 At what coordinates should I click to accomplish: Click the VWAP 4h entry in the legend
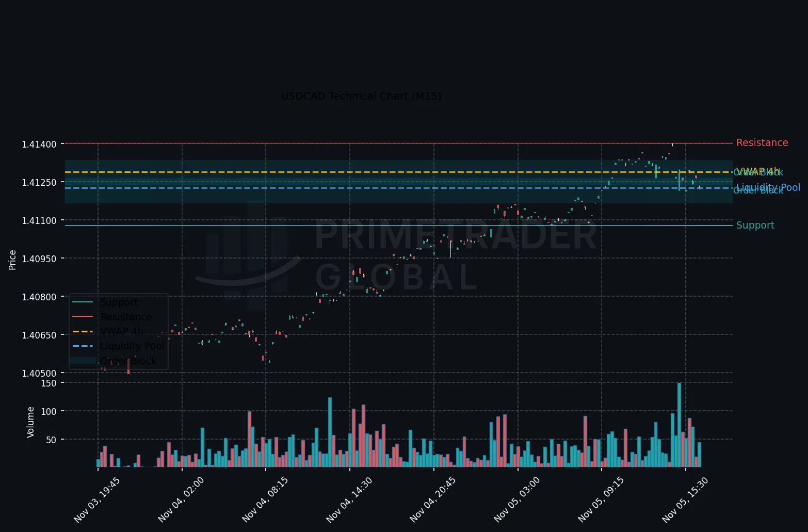(122, 331)
